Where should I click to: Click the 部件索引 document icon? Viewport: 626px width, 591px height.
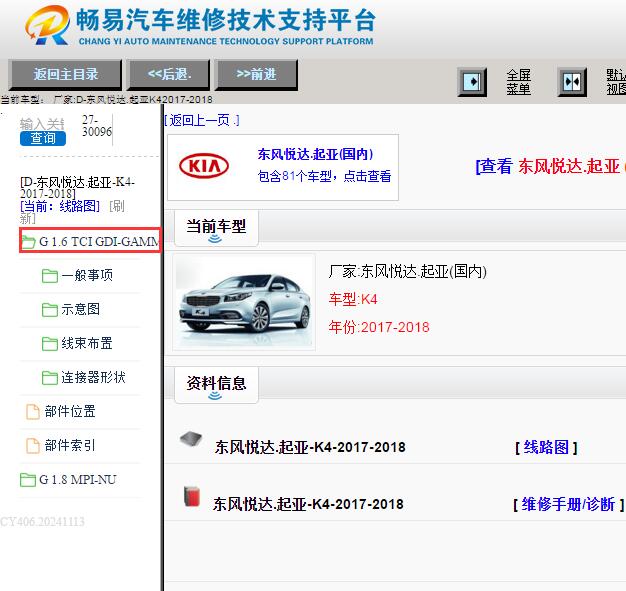click(x=33, y=446)
